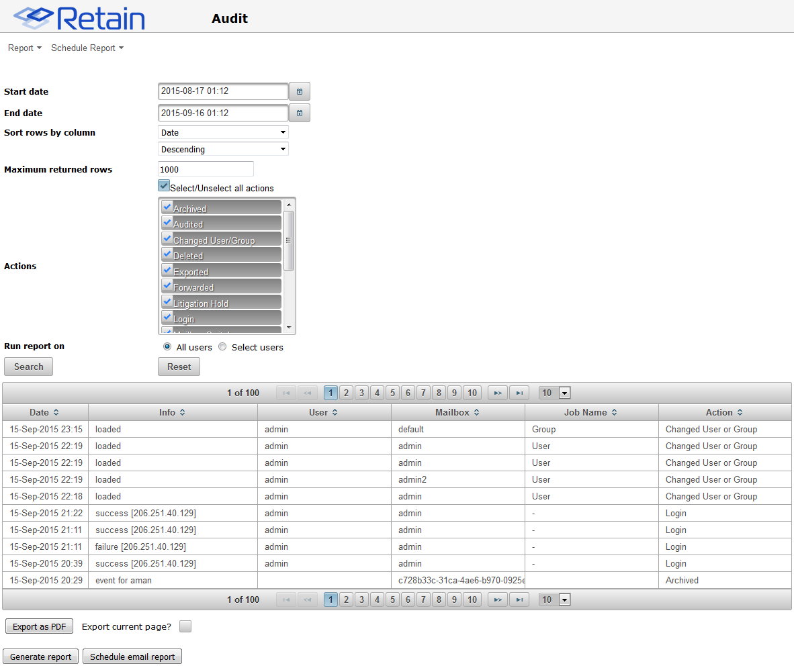794x672 pixels.
Task: Click the Actions list scrollbar down arrow
Action: pos(289,328)
